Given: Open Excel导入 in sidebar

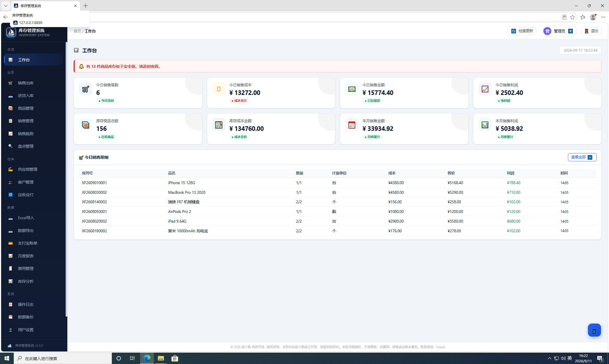Looking at the screenshot, I should [33, 218].
